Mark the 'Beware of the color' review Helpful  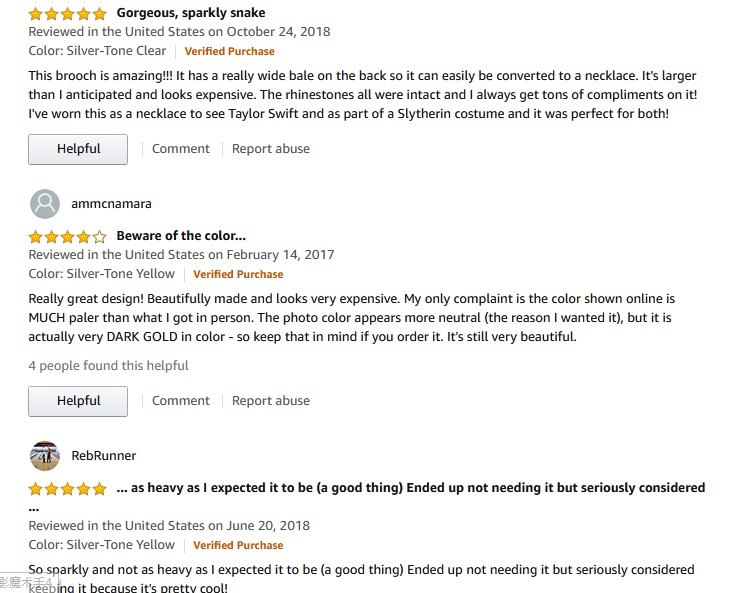(x=78, y=401)
